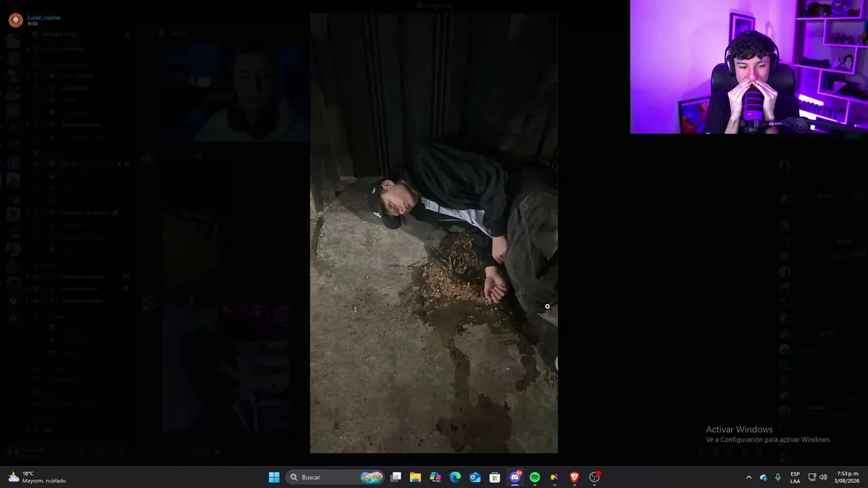Open Brave browser from the taskbar
868x488 pixels.
(x=574, y=477)
